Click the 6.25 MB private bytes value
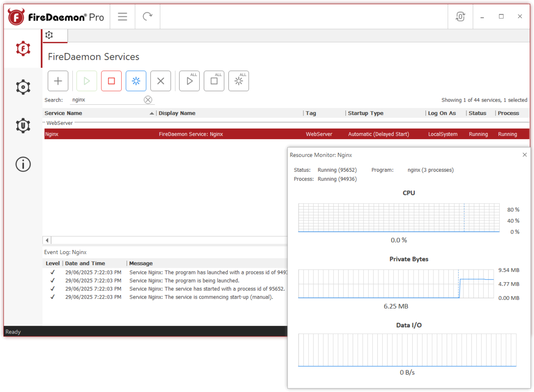 click(x=396, y=306)
